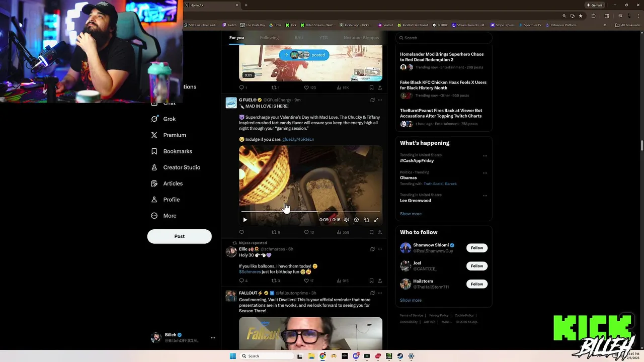Reply to Ellie's post with 4 replies
Screen dimensions: 644x362
243,281
